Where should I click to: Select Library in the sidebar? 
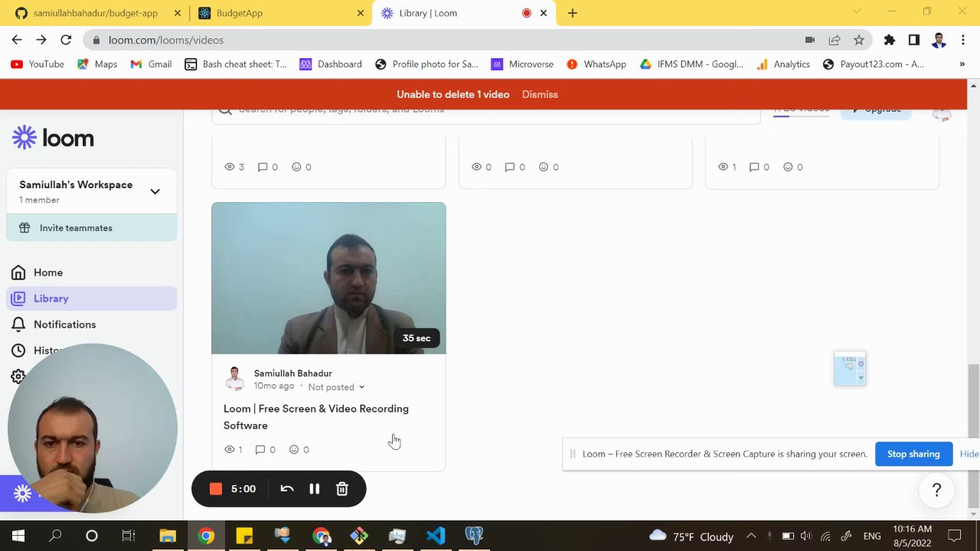[x=92, y=298]
